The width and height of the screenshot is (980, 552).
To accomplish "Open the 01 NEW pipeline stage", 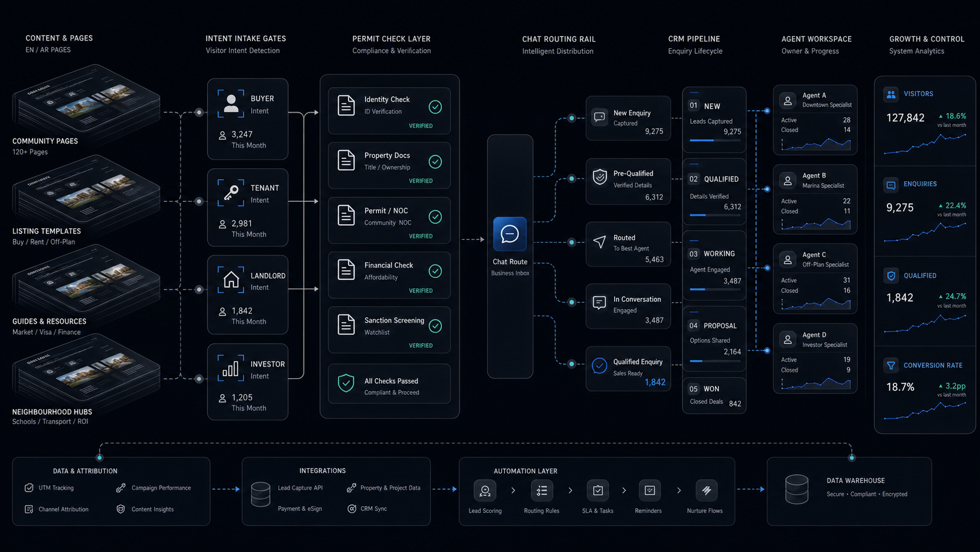I will point(714,120).
